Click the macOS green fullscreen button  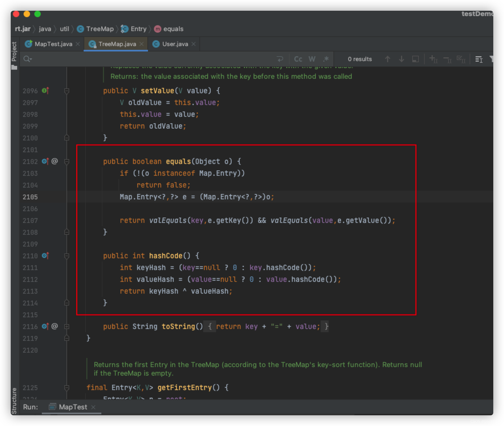click(38, 14)
